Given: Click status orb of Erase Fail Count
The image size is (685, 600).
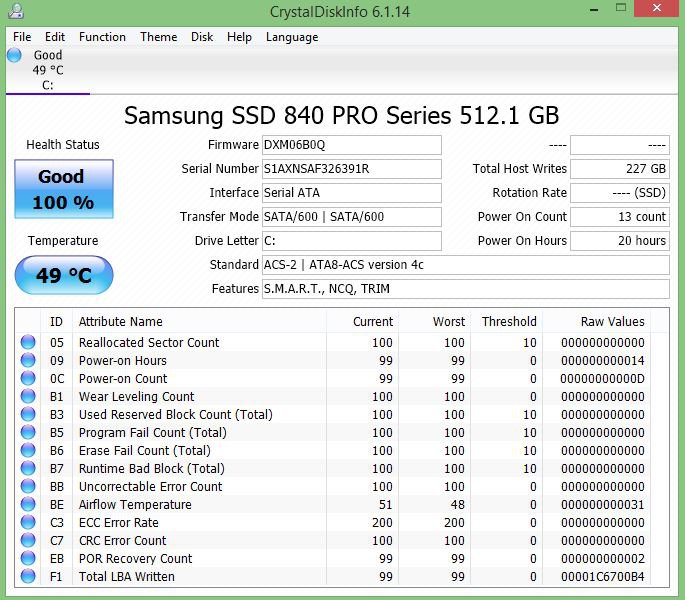Looking at the screenshot, I should pos(28,450).
